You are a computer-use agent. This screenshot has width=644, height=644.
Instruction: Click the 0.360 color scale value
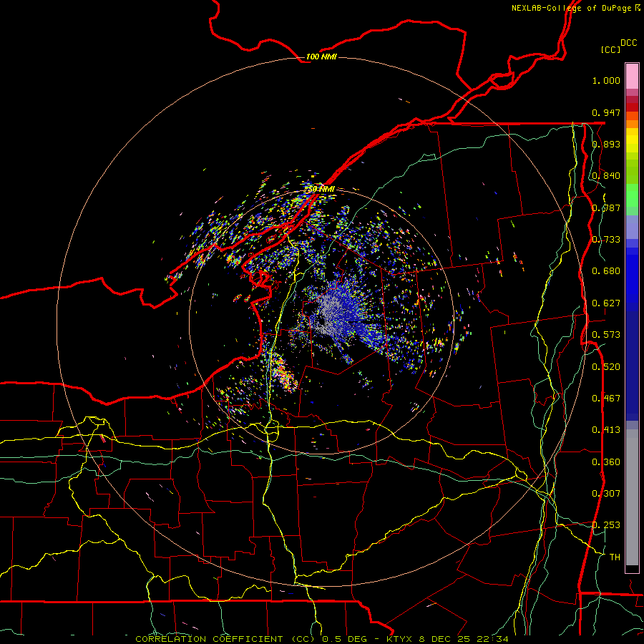point(606,462)
